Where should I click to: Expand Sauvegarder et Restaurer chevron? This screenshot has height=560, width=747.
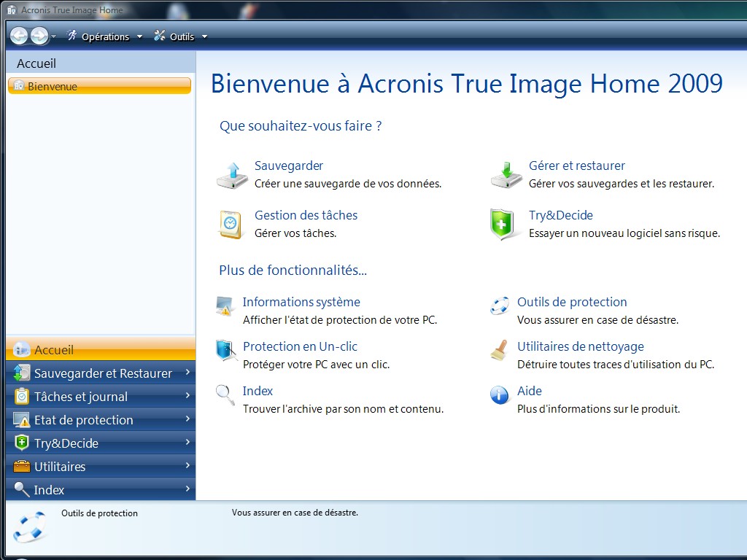[187, 372]
